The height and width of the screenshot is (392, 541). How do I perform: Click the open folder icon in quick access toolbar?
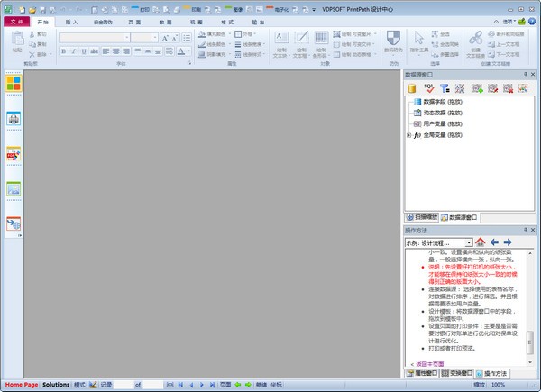[x=32, y=10]
